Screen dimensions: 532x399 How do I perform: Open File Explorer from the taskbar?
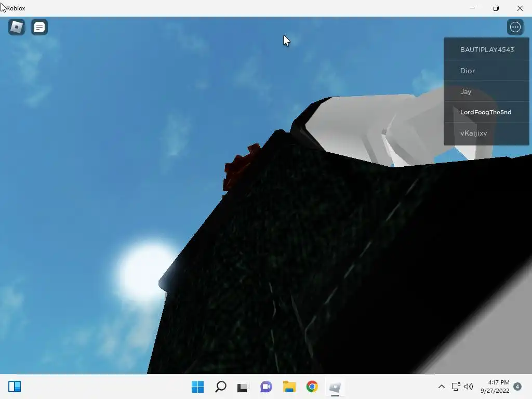pos(289,387)
